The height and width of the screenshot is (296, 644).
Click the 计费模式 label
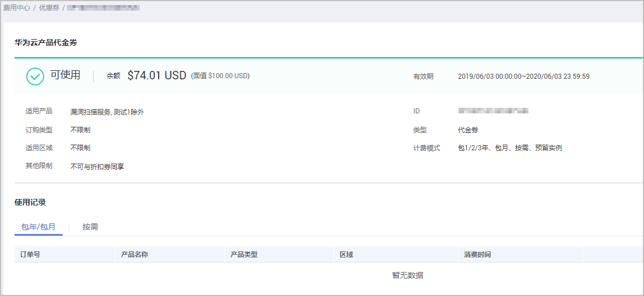click(426, 148)
